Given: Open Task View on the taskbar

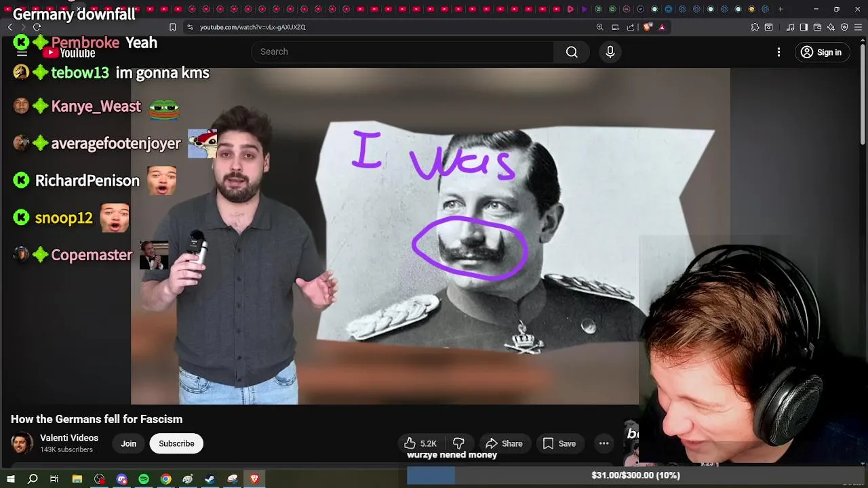Looking at the screenshot, I should [54, 479].
